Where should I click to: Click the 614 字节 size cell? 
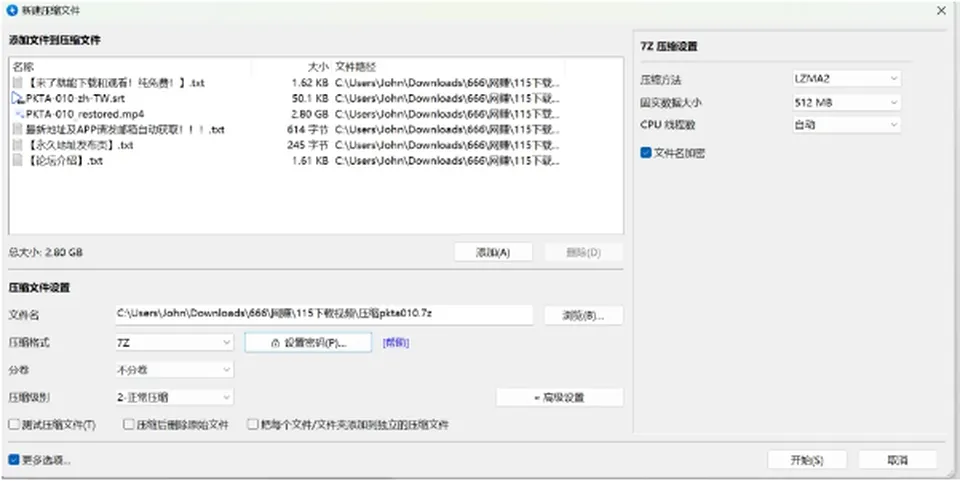(x=307, y=130)
